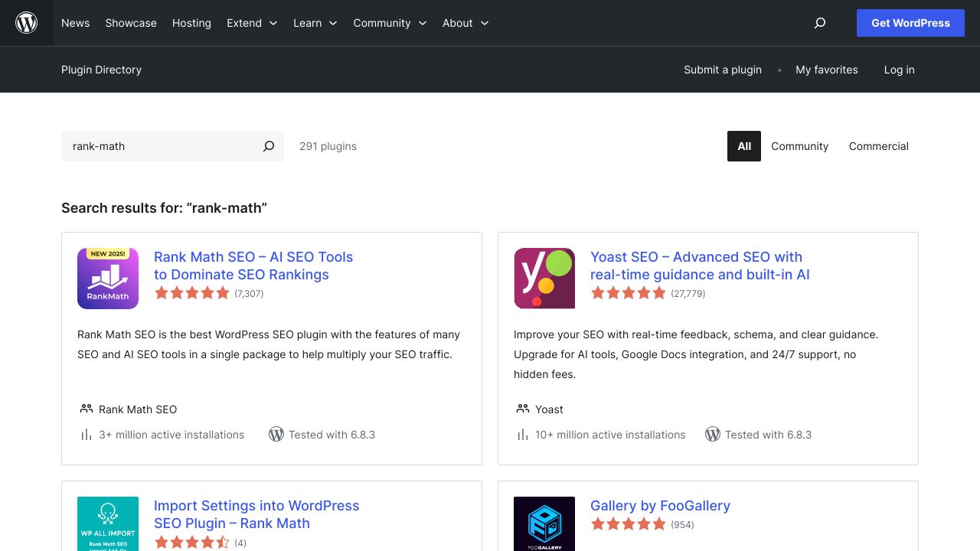The width and height of the screenshot is (980, 551).
Task: Click the magnifier icon inside the search field
Action: tap(269, 146)
